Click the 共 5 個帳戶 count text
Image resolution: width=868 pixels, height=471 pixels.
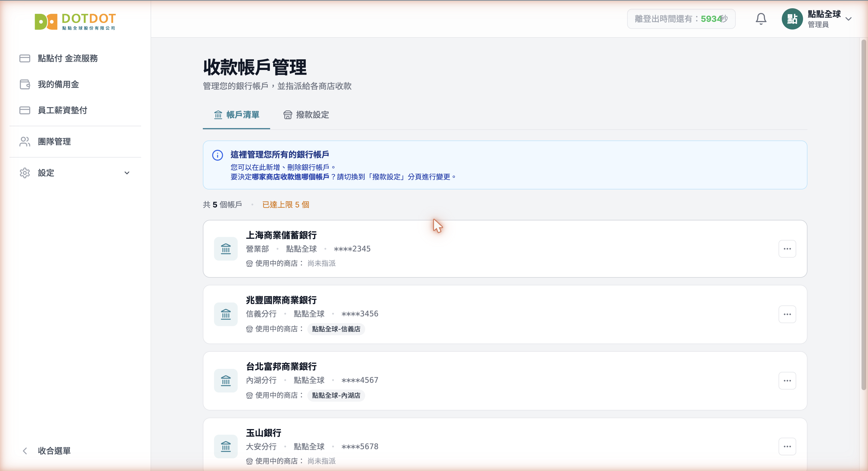click(x=222, y=205)
